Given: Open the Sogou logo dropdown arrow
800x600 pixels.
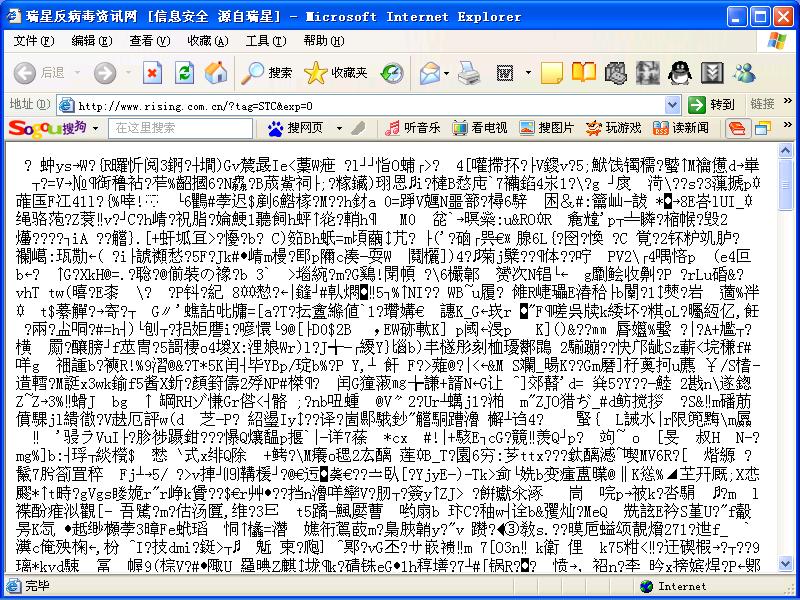Looking at the screenshot, I should coord(95,129).
